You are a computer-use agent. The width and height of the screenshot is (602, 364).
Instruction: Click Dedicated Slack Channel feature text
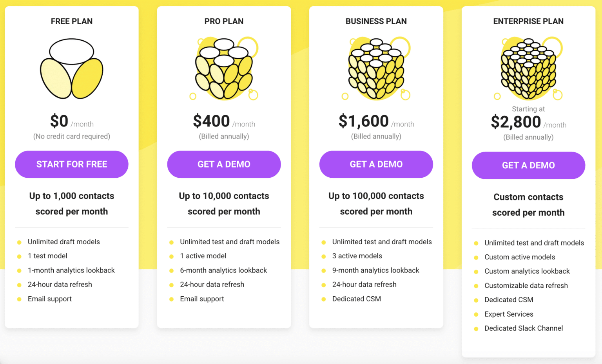[x=524, y=328]
